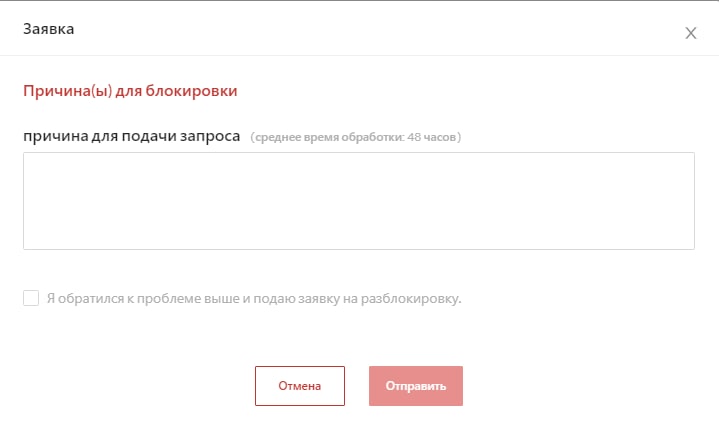Screen dimensions: 719x421
Task: Close the Заявка dialog with the X icon
Action: (691, 33)
